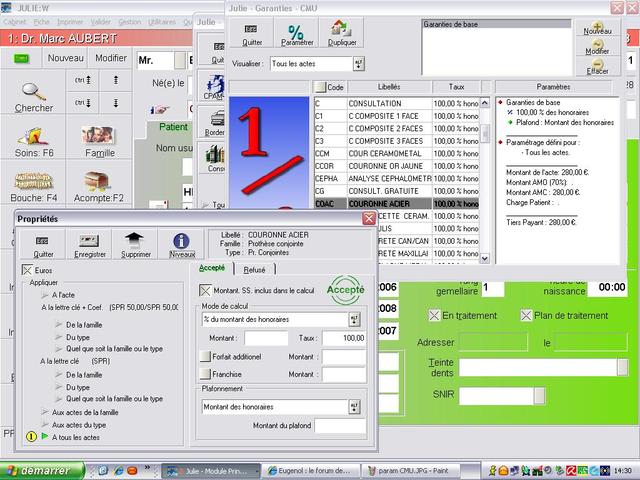Toggle Montant SS inclus dans le calcul

point(205,289)
